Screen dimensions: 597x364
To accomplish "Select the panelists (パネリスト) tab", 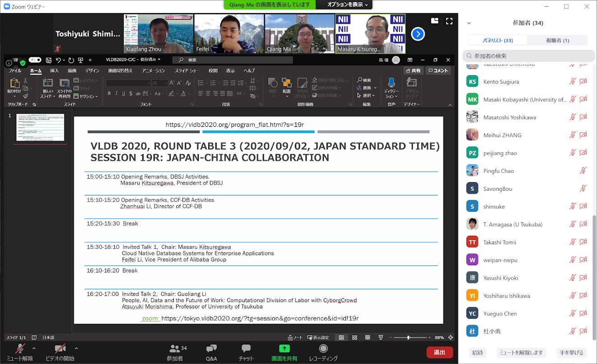I will (498, 40).
